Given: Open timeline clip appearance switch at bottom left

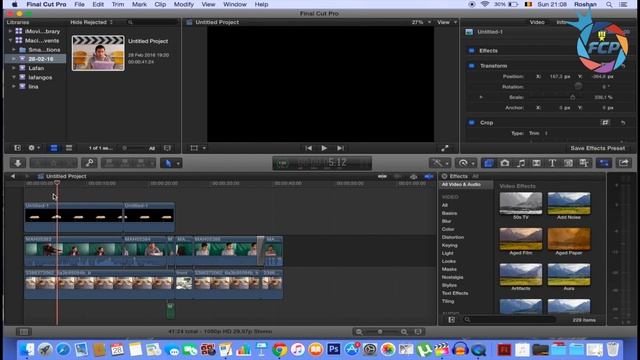Looking at the screenshot, I should (24, 332).
